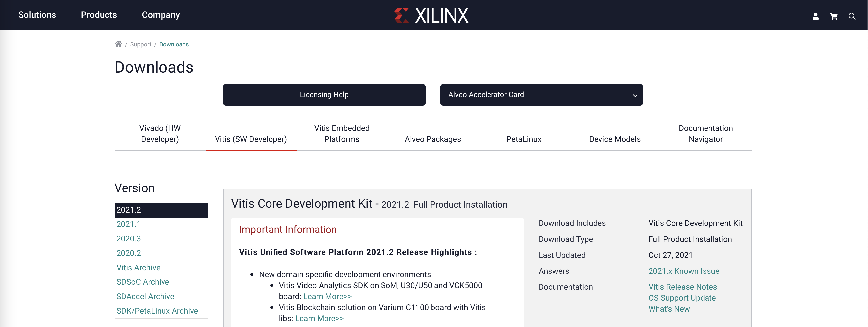
Task: Switch to Vivado (HW Developer) tab
Action: [x=160, y=133]
